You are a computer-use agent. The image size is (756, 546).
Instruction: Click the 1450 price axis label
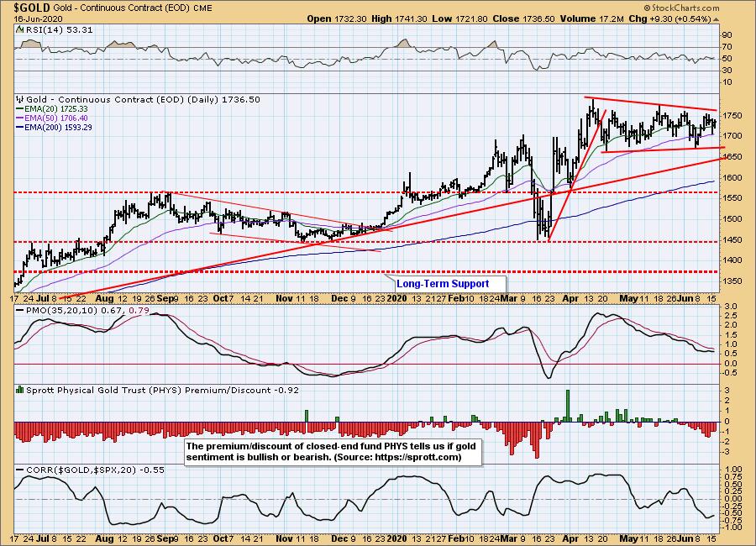[732, 240]
